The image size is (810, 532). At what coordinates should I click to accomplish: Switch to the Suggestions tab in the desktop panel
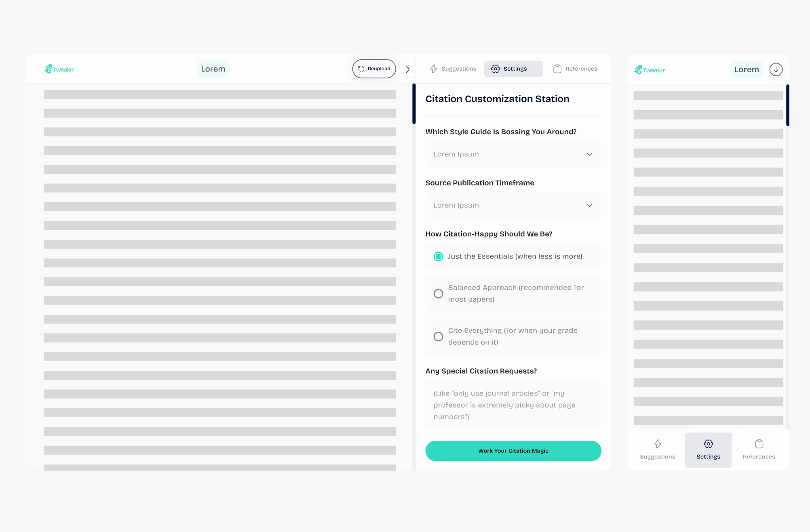tap(453, 69)
